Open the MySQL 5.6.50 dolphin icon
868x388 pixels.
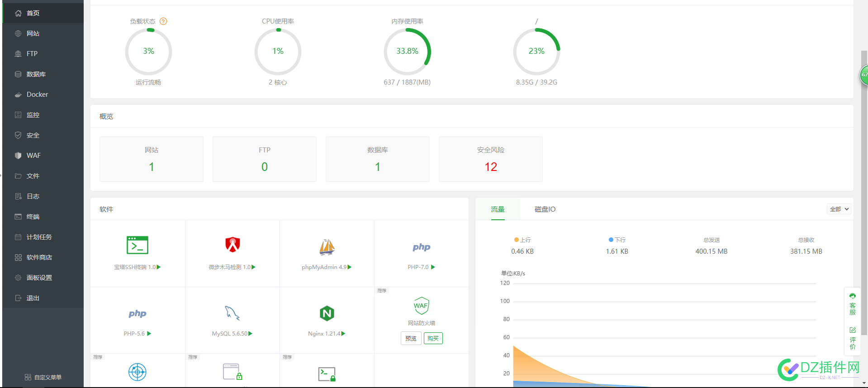[232, 313]
